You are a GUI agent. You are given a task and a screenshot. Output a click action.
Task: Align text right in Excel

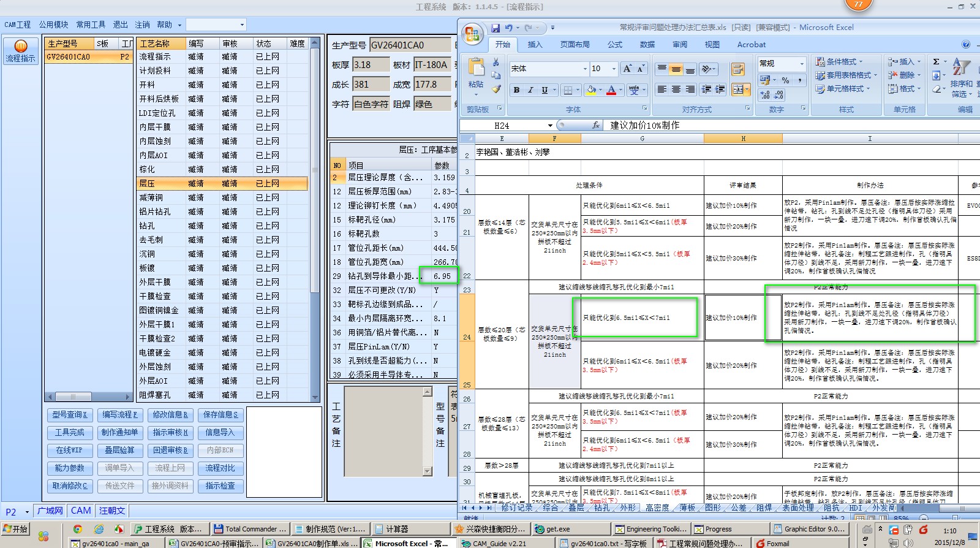click(690, 89)
